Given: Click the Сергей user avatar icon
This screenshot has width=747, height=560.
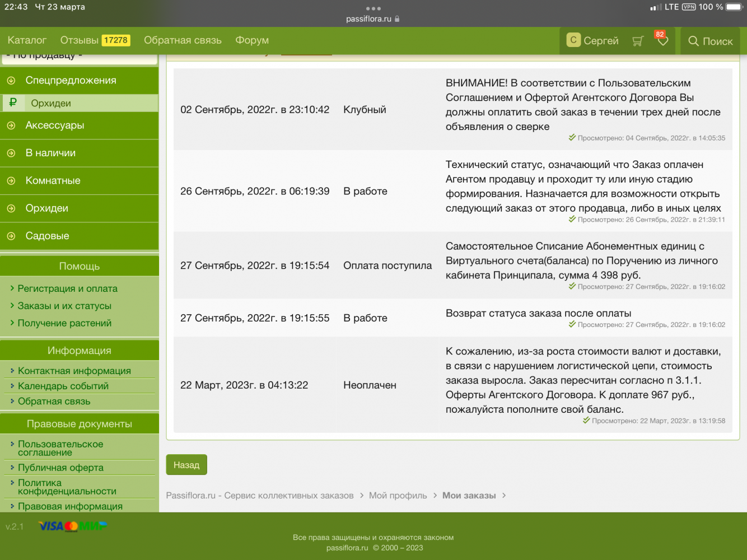Looking at the screenshot, I should pos(573,40).
